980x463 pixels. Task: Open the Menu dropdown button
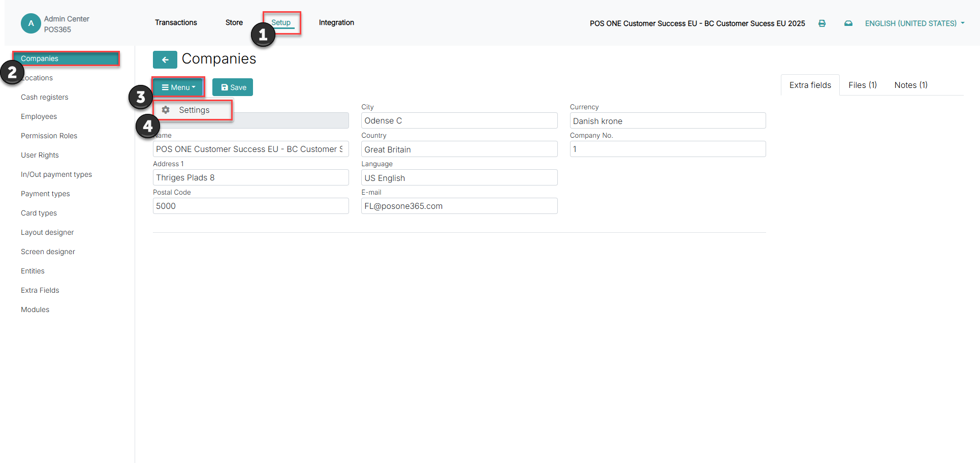pyautogui.click(x=178, y=87)
